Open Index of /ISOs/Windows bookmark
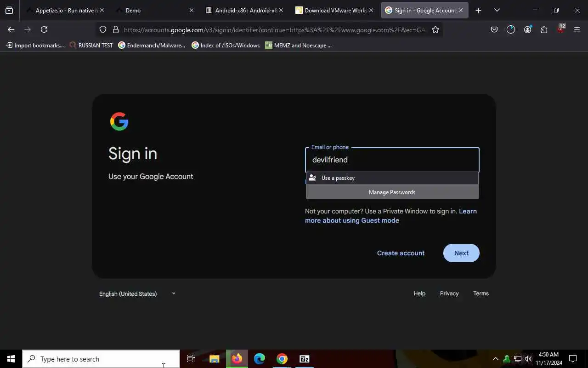This screenshot has width=588, height=368. click(226, 45)
